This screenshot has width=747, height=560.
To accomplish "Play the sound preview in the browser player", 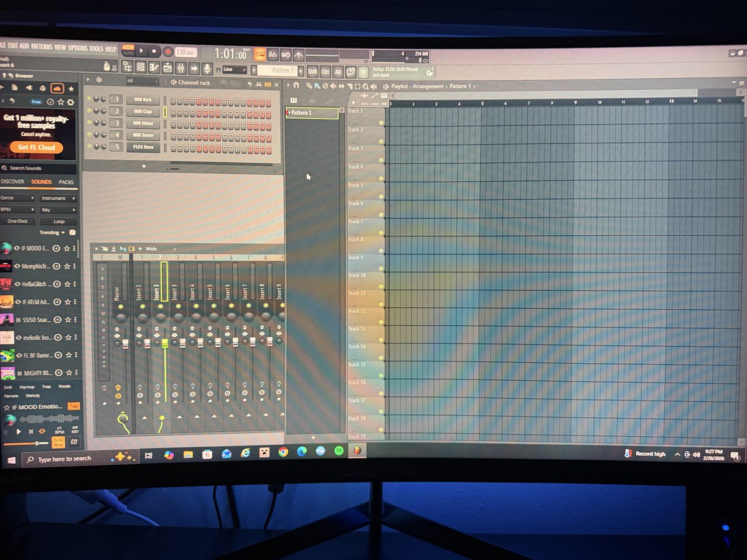I will pos(19,432).
